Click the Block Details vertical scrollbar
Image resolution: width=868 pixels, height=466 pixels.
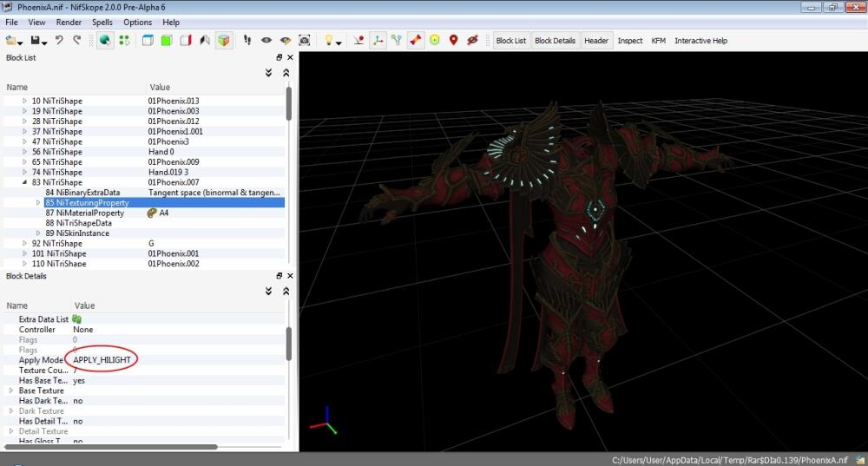click(288, 343)
